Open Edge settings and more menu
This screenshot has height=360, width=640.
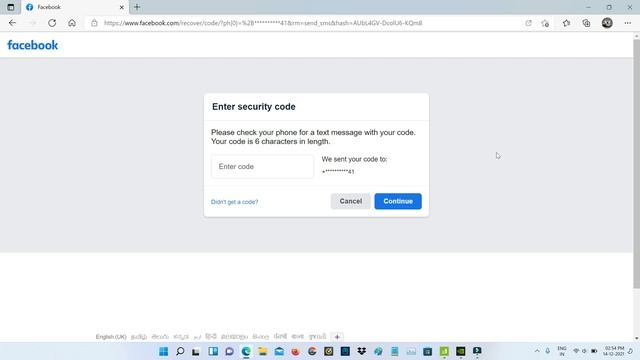(628, 23)
